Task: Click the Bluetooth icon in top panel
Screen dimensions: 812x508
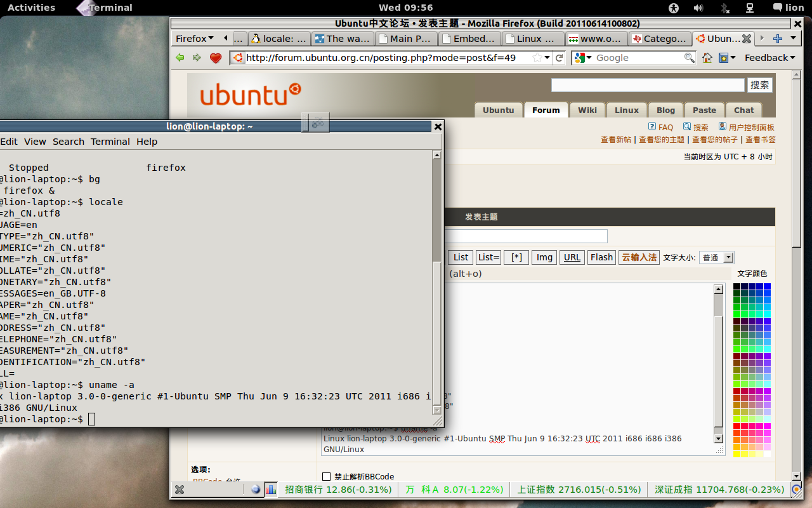Action: 724,8
